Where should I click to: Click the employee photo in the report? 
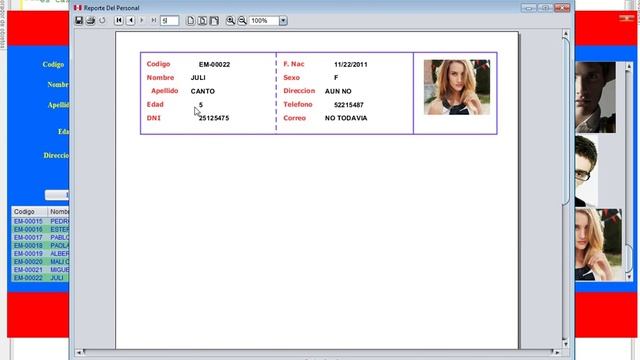457,87
